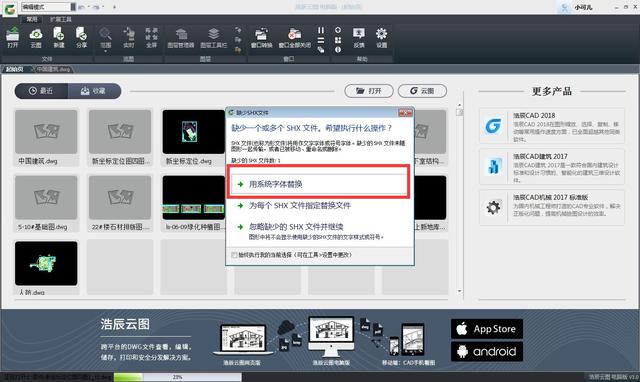Show the 最近 recent files list
The image size is (640, 382).
pyautogui.click(x=41, y=91)
